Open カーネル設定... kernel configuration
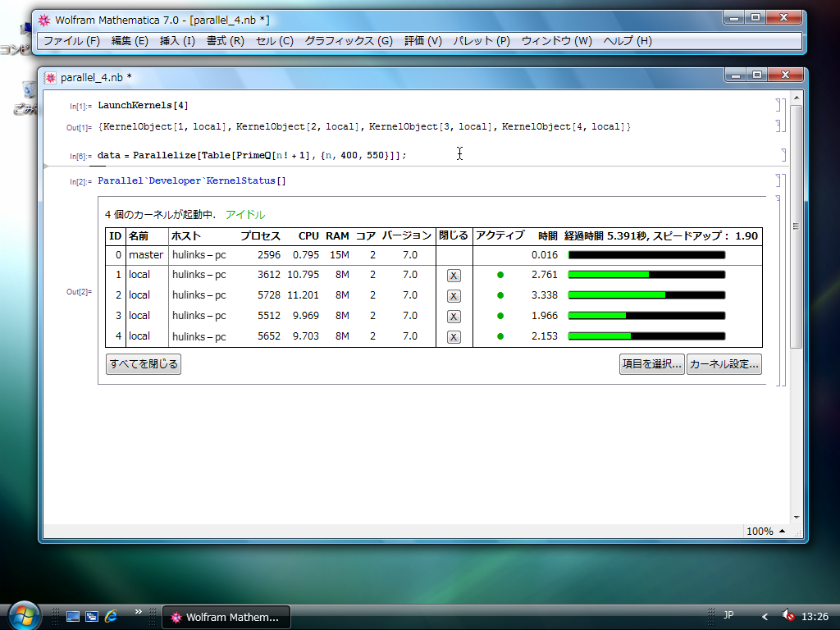The height and width of the screenshot is (630, 840). (724, 364)
